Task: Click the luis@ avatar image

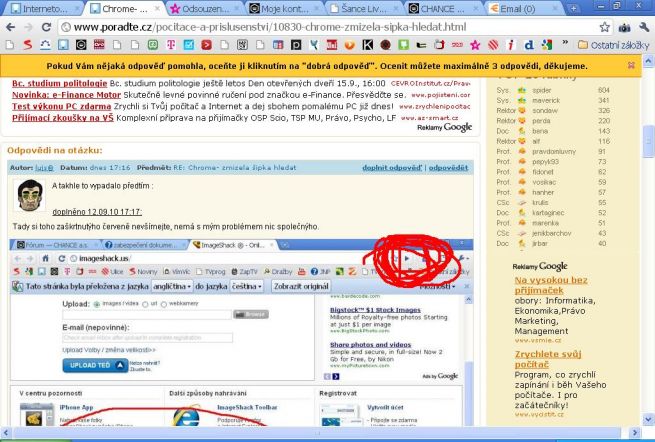Action: pos(29,195)
